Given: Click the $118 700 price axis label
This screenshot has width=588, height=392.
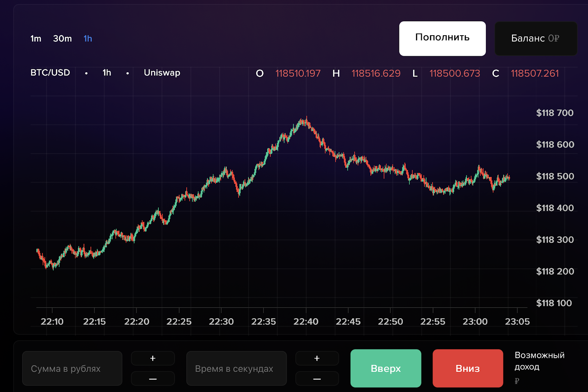Looking at the screenshot, I should click(x=555, y=113).
